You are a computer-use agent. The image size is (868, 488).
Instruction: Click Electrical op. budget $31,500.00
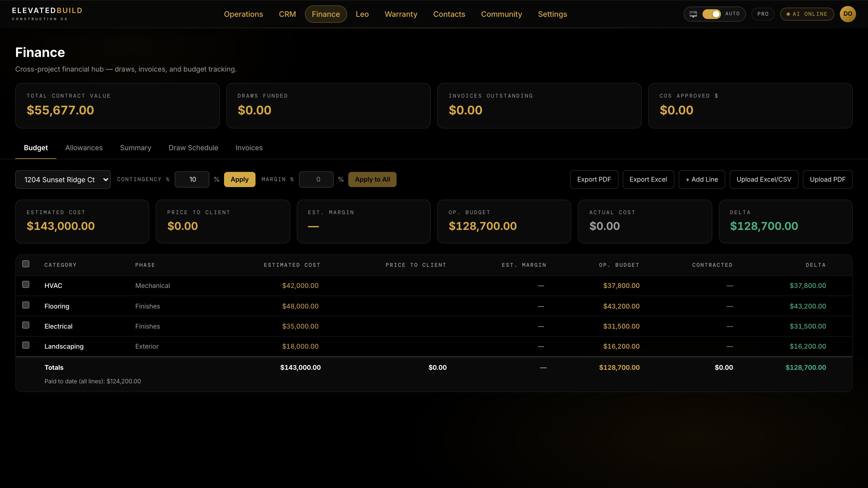click(x=621, y=326)
